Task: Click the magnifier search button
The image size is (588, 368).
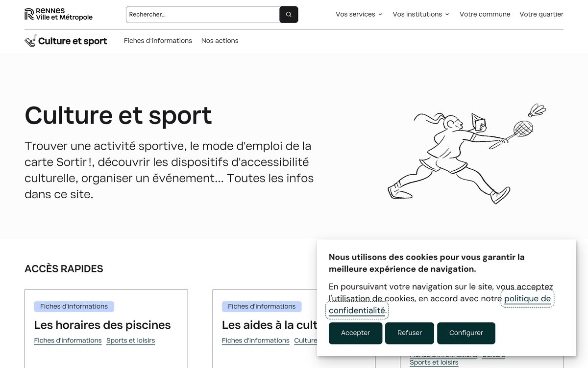Action: (289, 15)
